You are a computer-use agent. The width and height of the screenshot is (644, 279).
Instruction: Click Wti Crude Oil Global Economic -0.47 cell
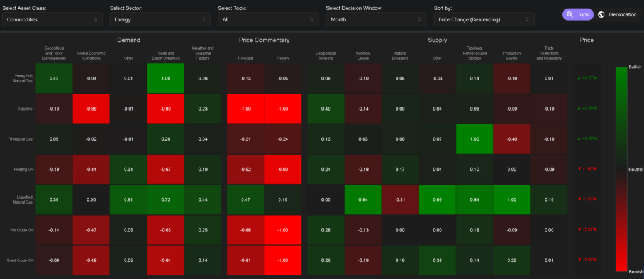(91, 230)
